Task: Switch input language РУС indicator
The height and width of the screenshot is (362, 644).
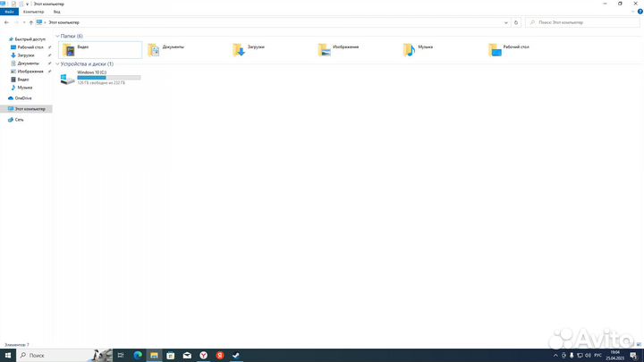Action: point(598,356)
